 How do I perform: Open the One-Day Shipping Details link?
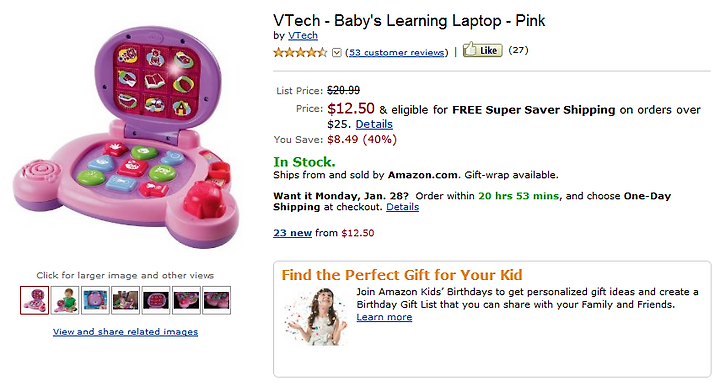pos(402,207)
